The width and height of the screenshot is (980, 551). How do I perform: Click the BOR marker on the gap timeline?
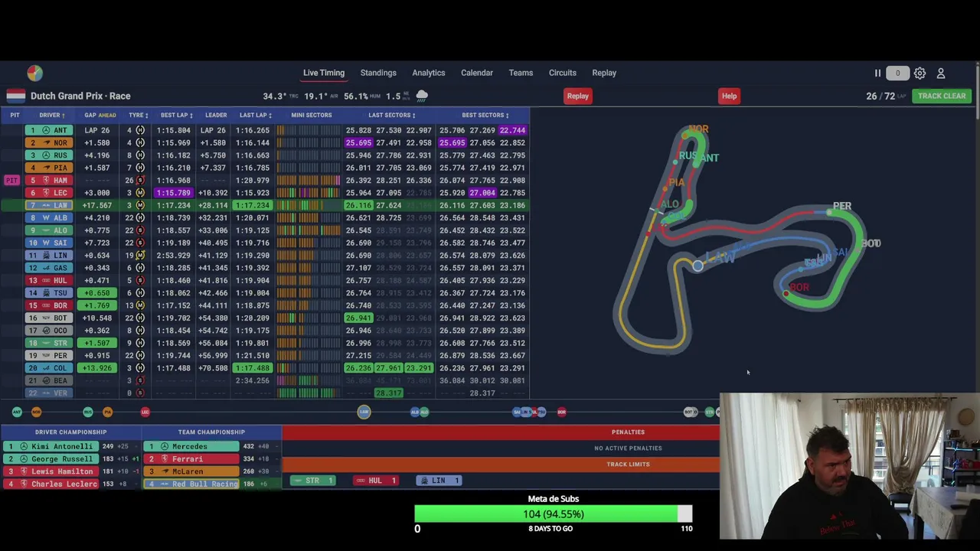point(561,412)
